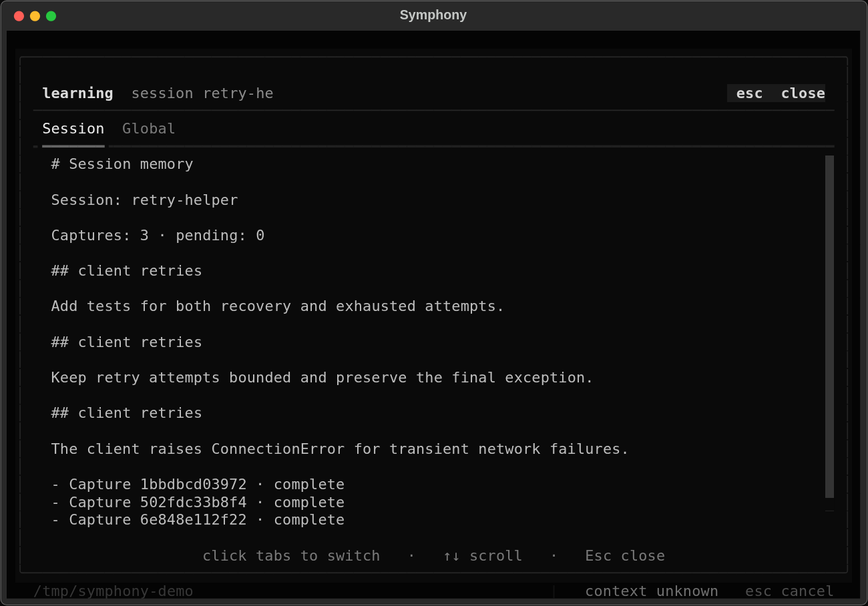Click 'Add tests for both recovery' line

(278, 306)
